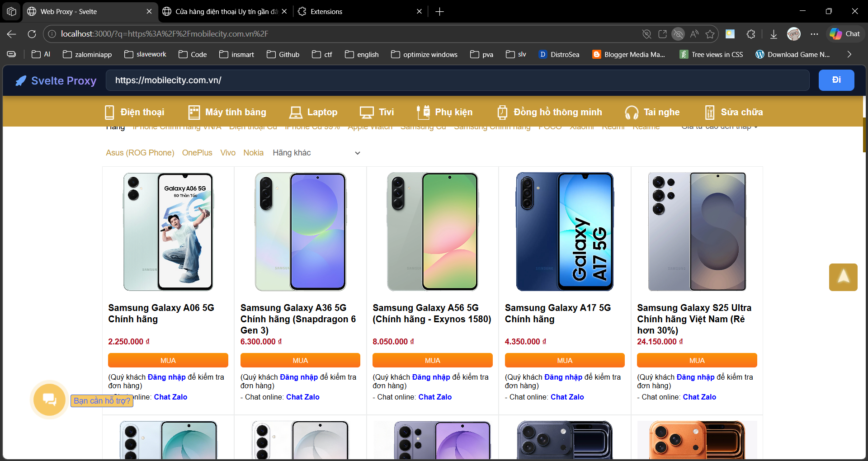Click the browser back arrow

12,34
